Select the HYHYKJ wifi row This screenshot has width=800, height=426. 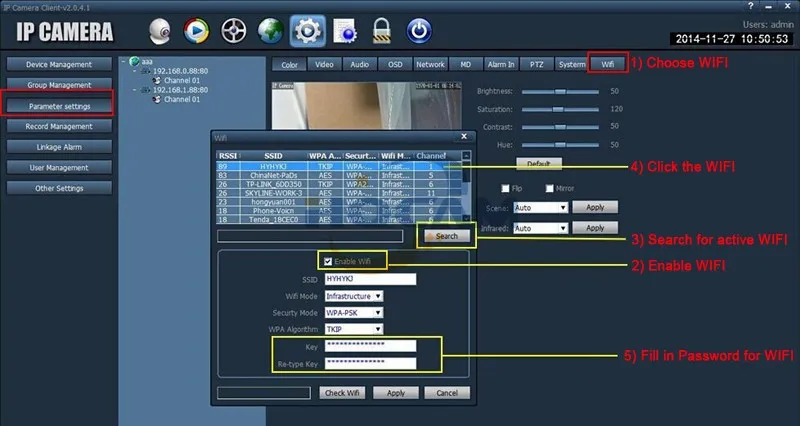tap(339, 166)
